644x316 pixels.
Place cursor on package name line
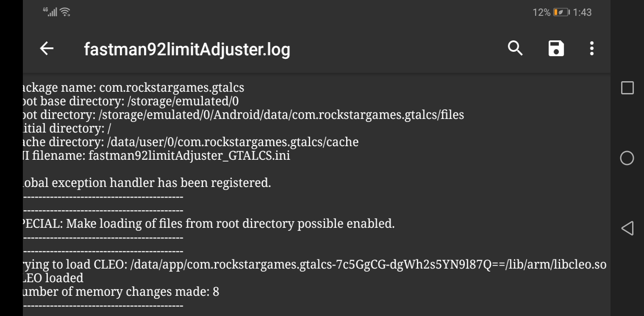[x=134, y=88]
